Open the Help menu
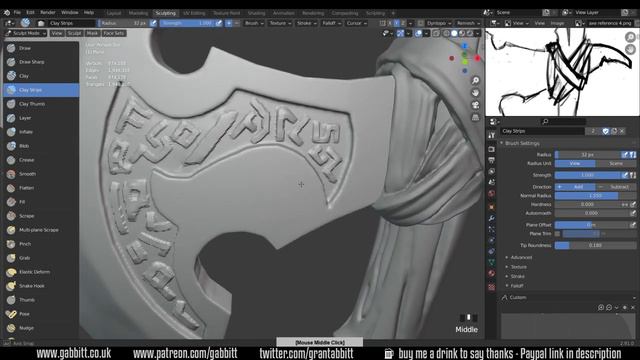 [x=89, y=13]
